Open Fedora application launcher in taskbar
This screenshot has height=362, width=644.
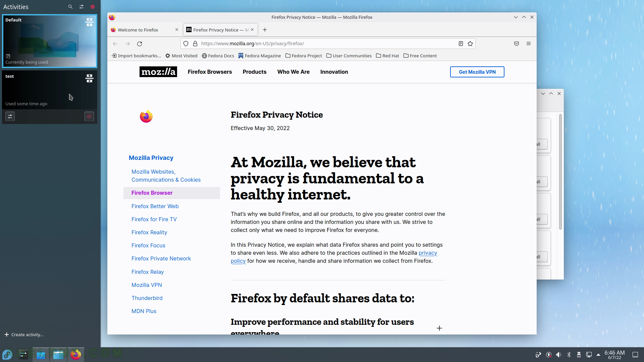tap(7, 354)
